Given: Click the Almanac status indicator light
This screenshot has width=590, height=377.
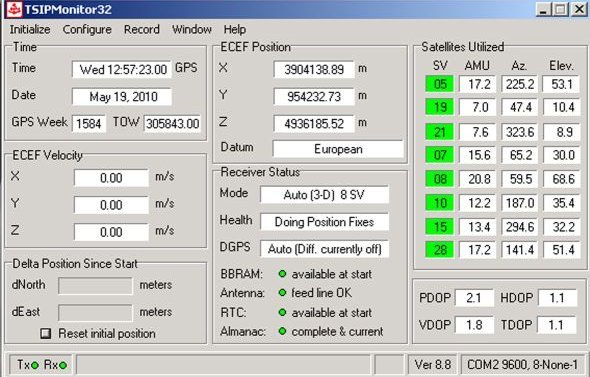Looking at the screenshot, I should coord(282,331).
